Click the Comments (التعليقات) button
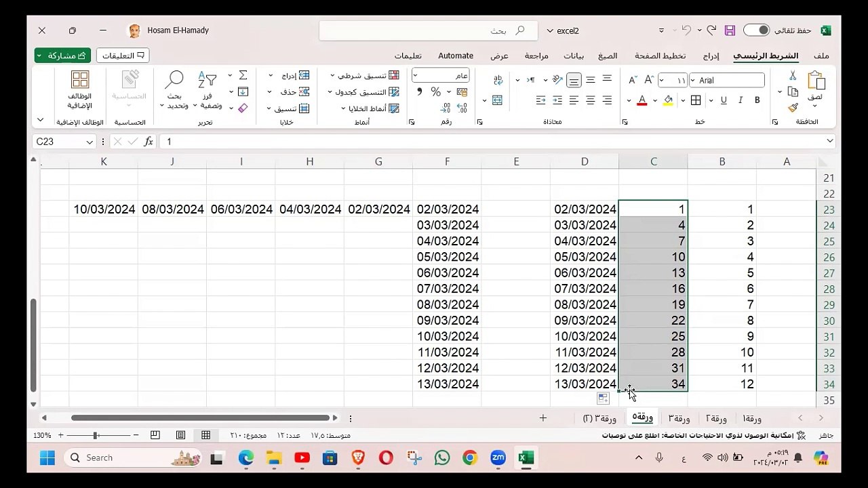The image size is (868, 488). point(123,56)
